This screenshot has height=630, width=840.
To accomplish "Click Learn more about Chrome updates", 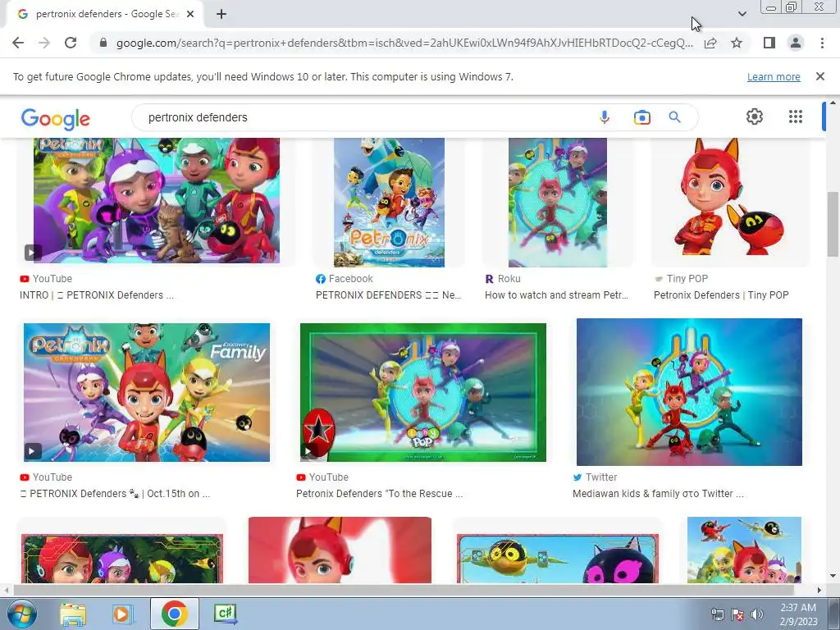I will point(774,77).
